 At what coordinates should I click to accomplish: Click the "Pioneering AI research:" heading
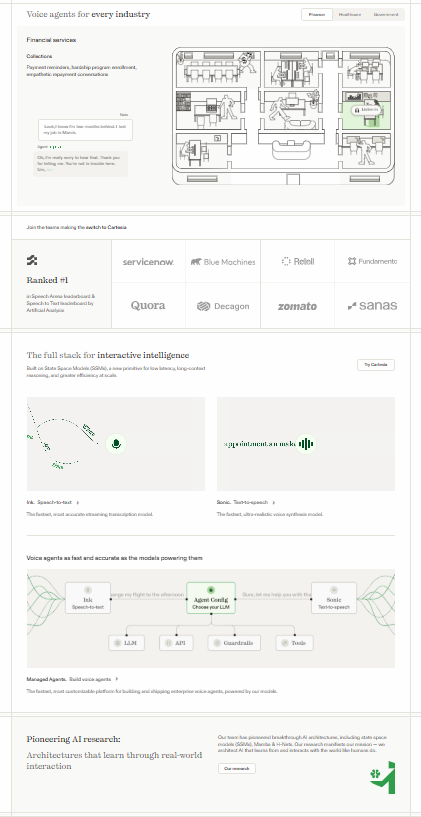[x=73, y=739]
